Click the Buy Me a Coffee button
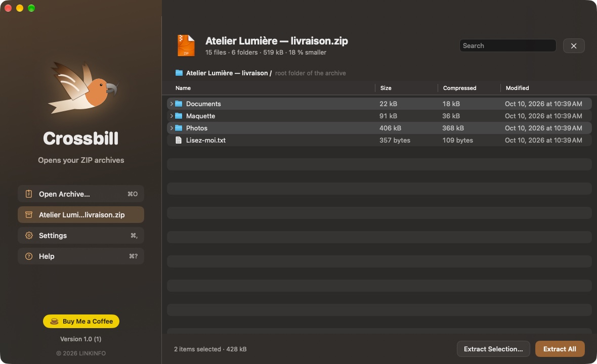Viewport: 597px width, 364px height. pos(81,322)
